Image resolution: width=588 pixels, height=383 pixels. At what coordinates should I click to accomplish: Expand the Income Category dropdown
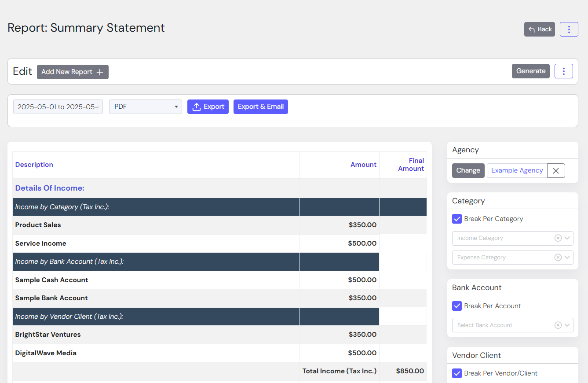coord(567,238)
